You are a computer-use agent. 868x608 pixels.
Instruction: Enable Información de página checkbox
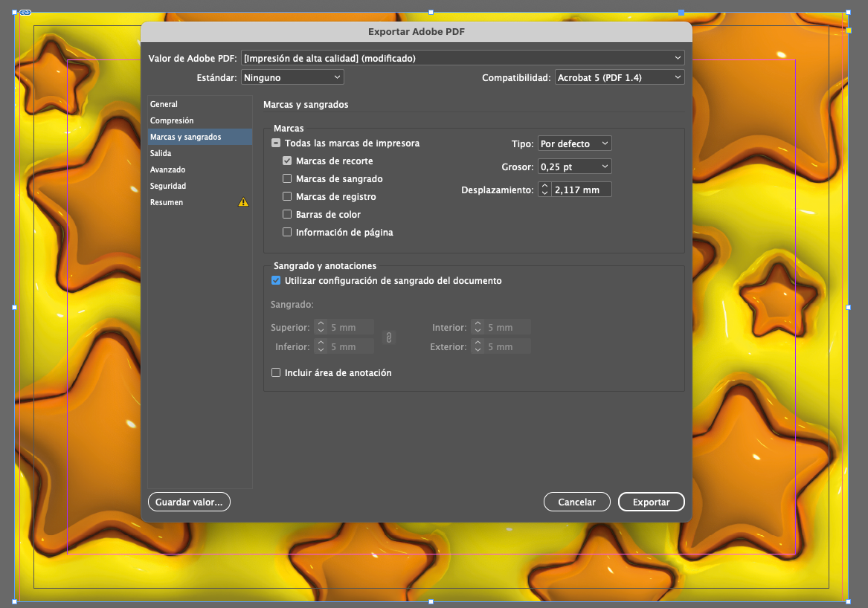pos(287,232)
